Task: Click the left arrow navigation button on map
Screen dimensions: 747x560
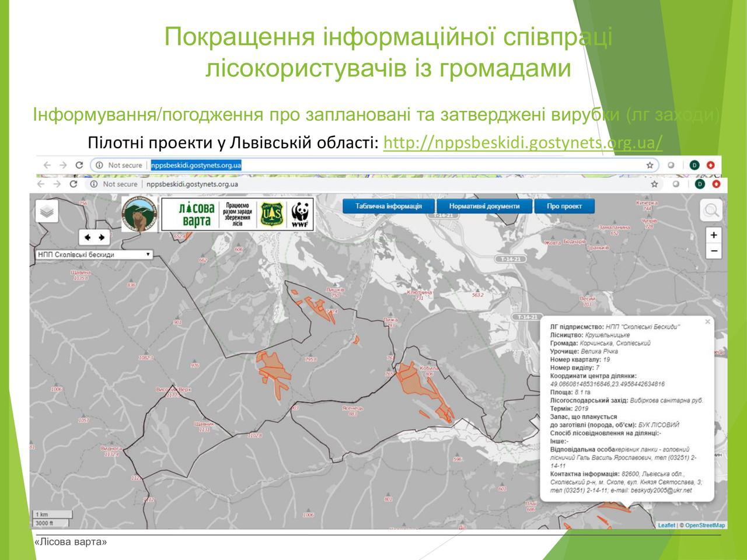Action: click(88, 237)
